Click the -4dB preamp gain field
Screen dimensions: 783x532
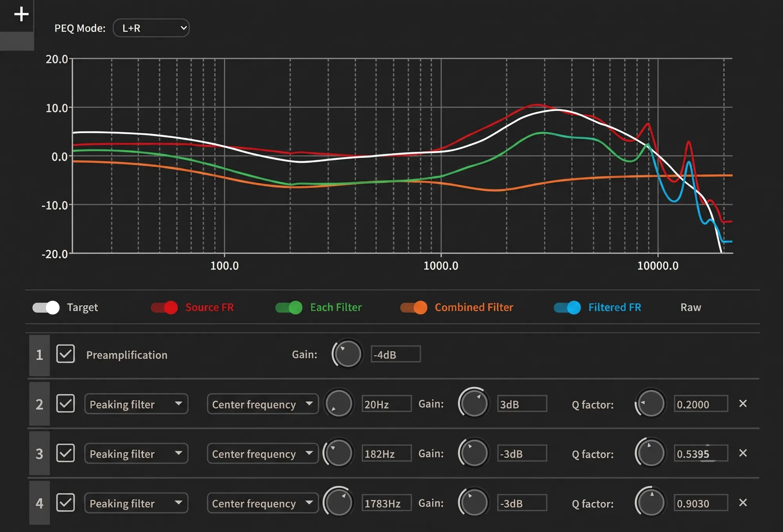396,354
